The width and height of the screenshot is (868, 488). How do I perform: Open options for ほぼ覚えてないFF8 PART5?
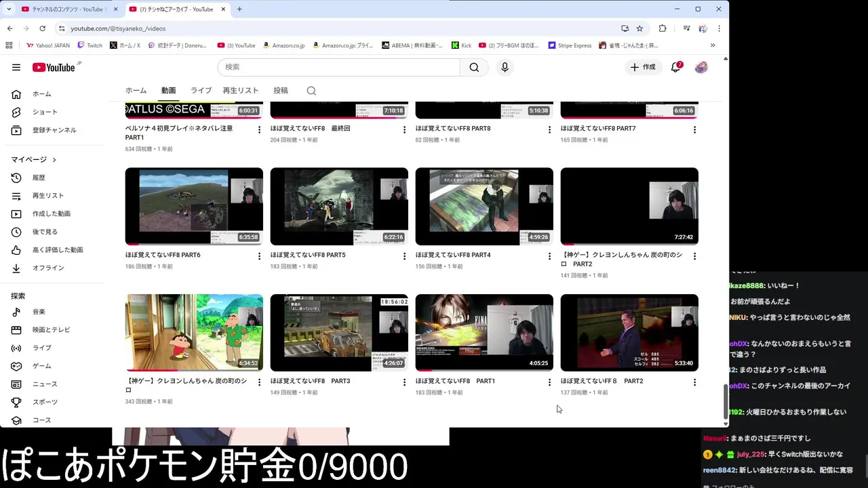tap(404, 256)
